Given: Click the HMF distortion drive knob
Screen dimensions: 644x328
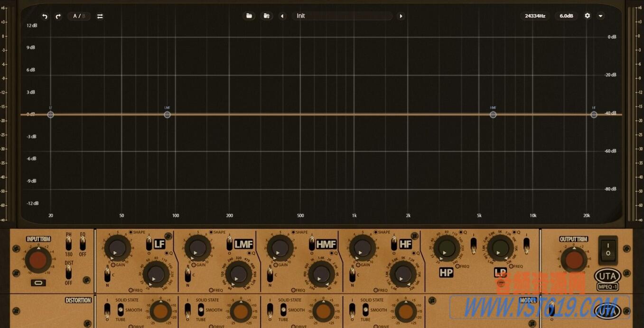Looking at the screenshot, I should point(324,311).
